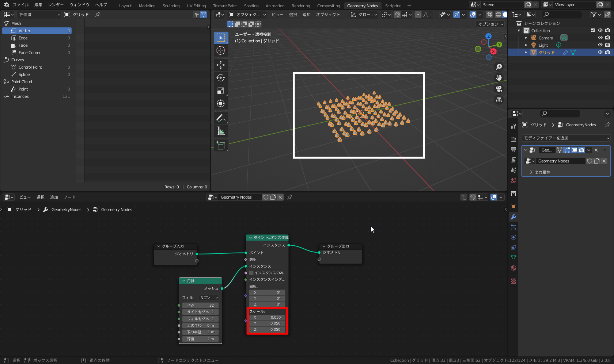This screenshot has width=614, height=364.
Task: Toggle camera view in the viewport
Action: pos(499,89)
